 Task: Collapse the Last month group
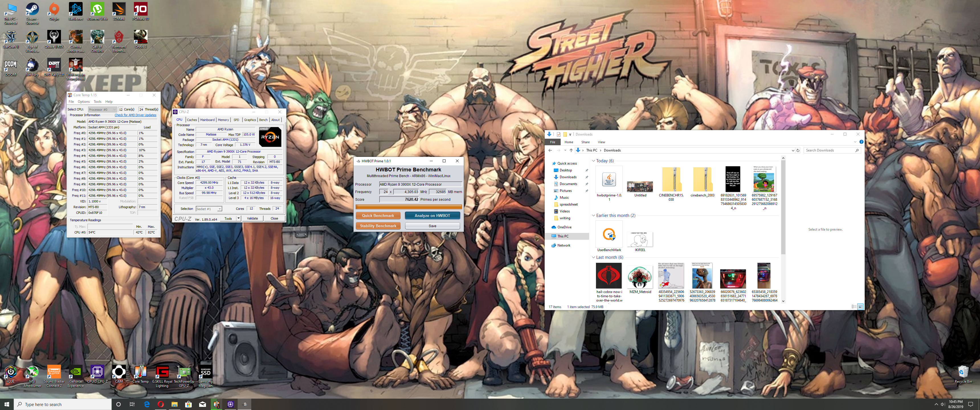tap(593, 257)
